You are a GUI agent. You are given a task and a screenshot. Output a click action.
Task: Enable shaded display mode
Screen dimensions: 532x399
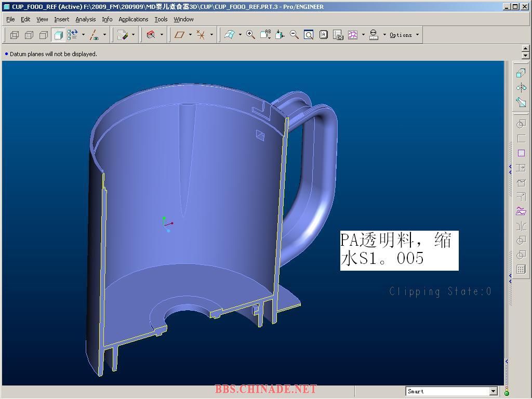58,35
